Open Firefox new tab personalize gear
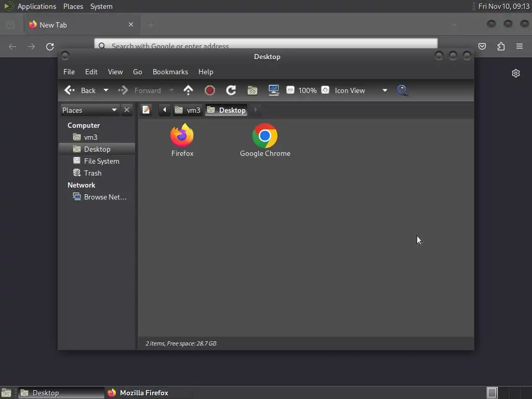This screenshot has height=399, width=532. pyautogui.click(x=516, y=73)
